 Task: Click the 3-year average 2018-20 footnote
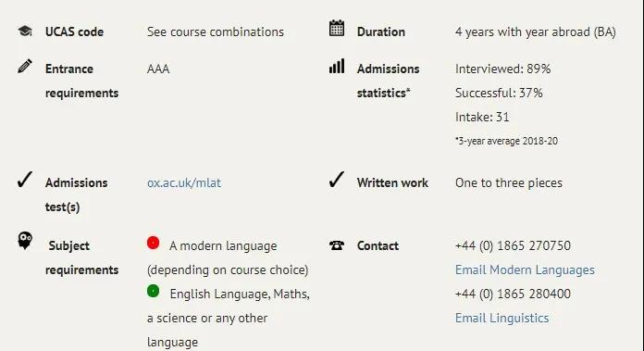[x=506, y=141]
